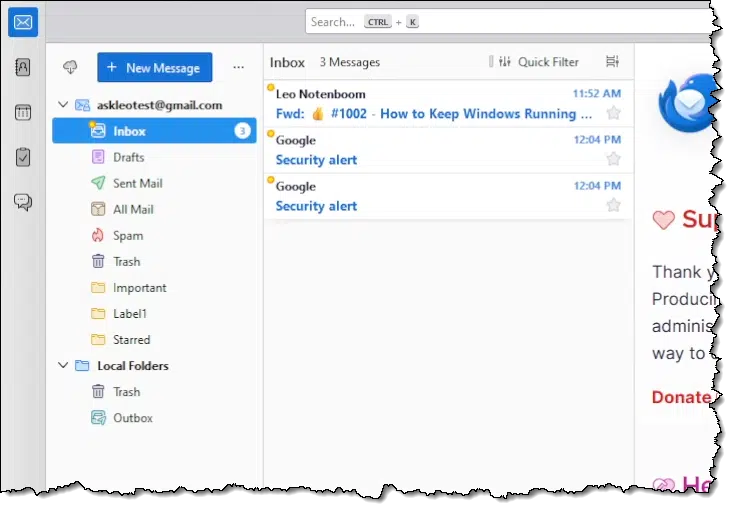Open the Starred folder

point(154,340)
